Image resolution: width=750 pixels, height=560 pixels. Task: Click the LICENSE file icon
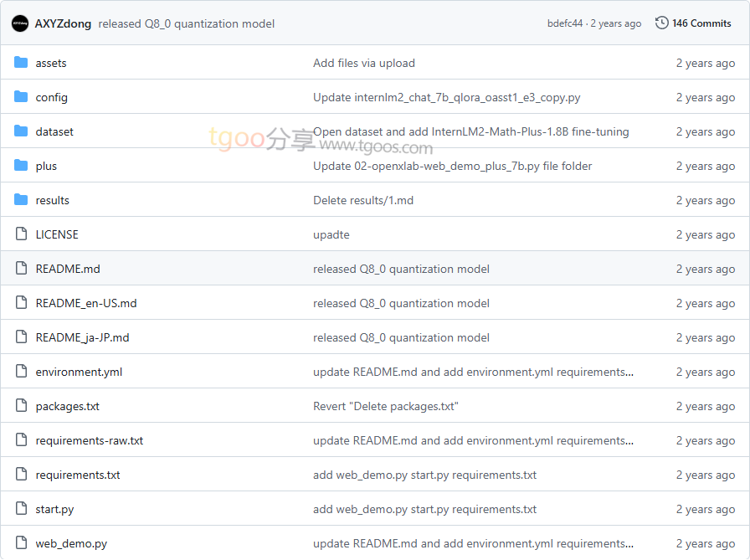pos(21,234)
